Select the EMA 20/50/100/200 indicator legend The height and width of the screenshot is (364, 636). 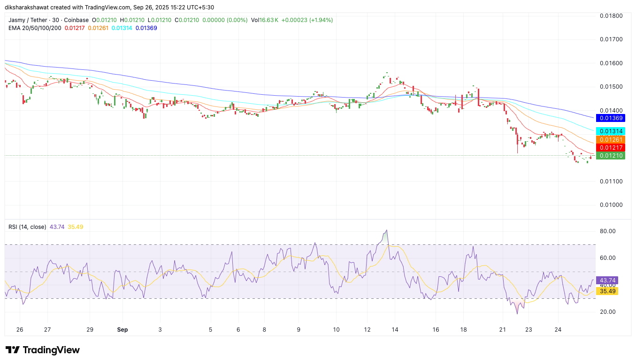point(35,28)
